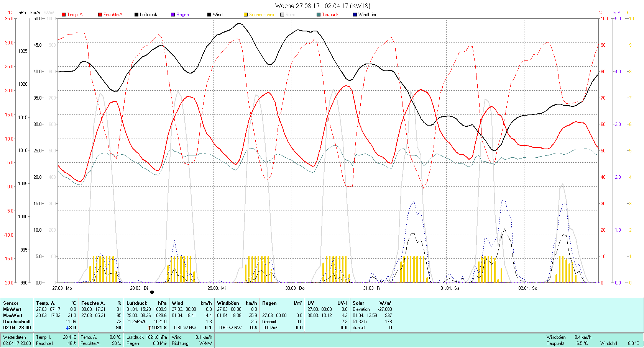Click the 02.04. So date axis label
This screenshot has width=644, height=348.
(x=528, y=288)
